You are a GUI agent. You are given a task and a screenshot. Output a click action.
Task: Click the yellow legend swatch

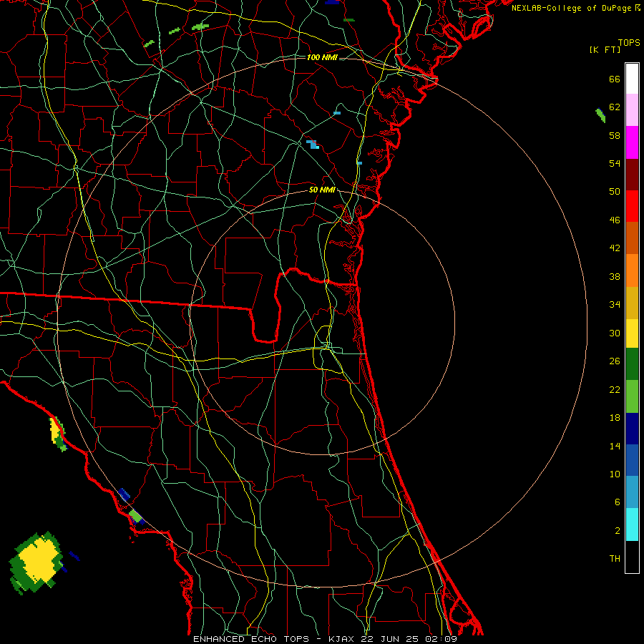click(632, 333)
